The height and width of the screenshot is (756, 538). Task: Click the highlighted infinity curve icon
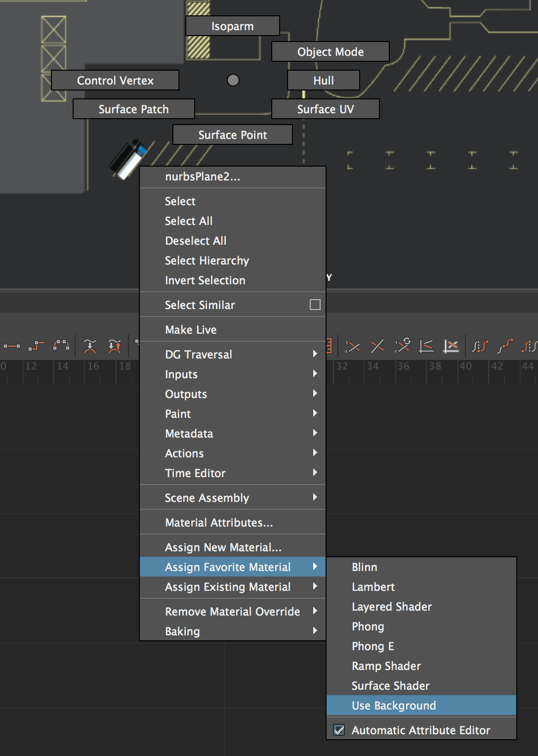451,346
